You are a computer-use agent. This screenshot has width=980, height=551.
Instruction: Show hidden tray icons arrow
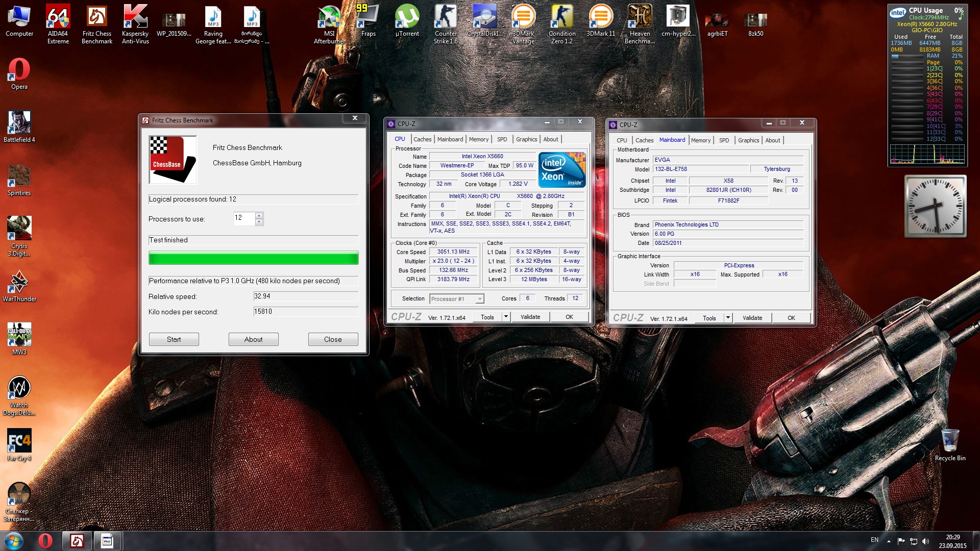tap(889, 541)
